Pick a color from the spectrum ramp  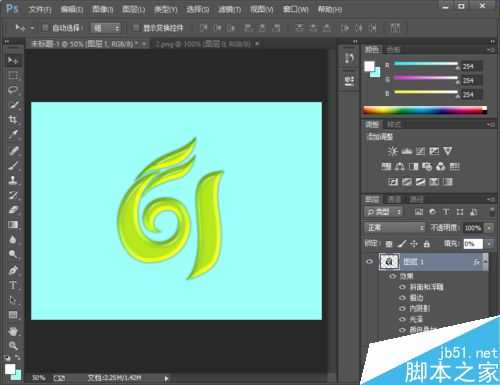pyautogui.click(x=425, y=110)
